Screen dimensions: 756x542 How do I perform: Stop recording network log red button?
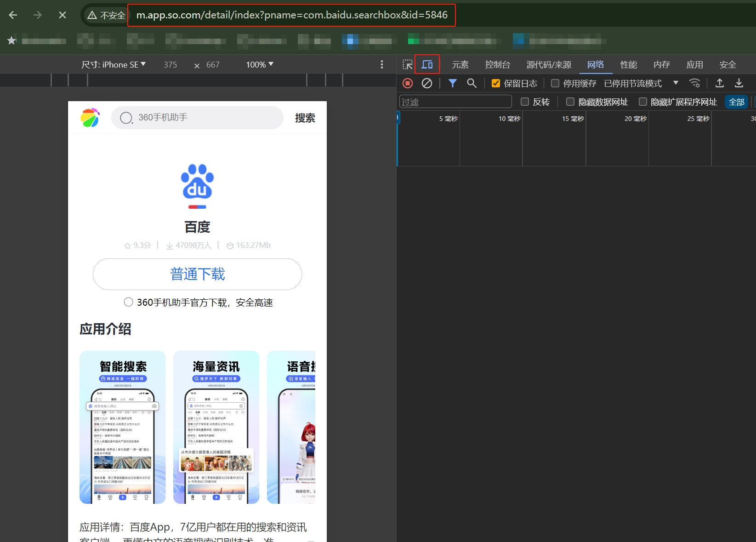point(408,83)
